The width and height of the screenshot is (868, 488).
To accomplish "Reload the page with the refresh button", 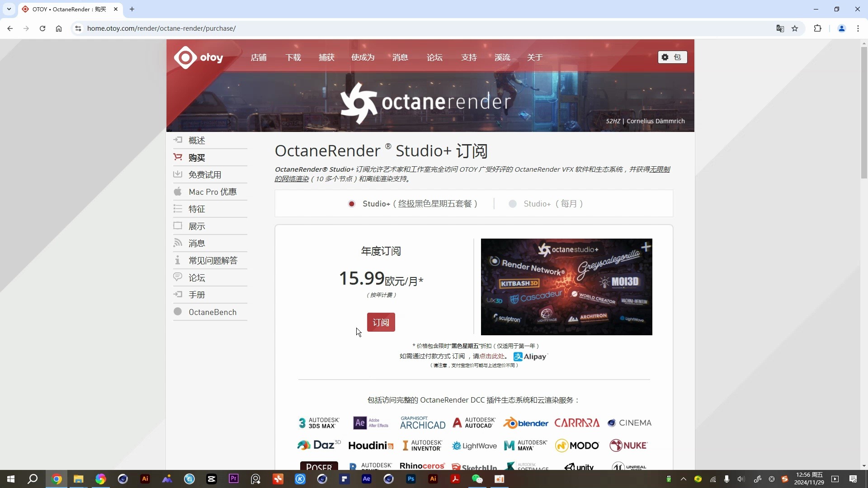I will [x=42, y=28].
